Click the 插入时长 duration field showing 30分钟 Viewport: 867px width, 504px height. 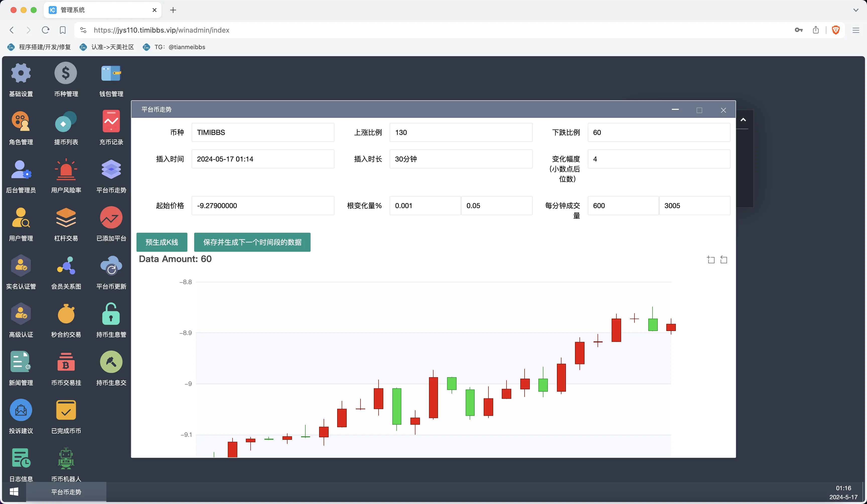pyautogui.click(x=461, y=159)
